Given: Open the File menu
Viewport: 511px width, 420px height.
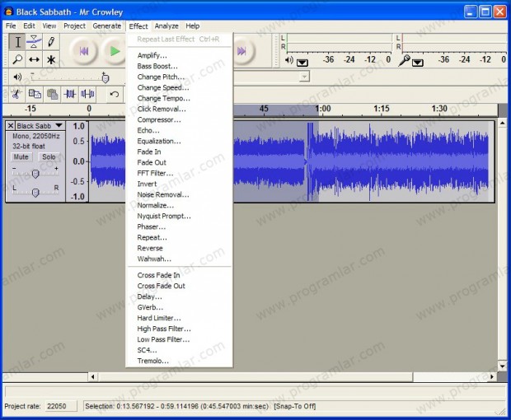Looking at the screenshot, I should point(11,26).
